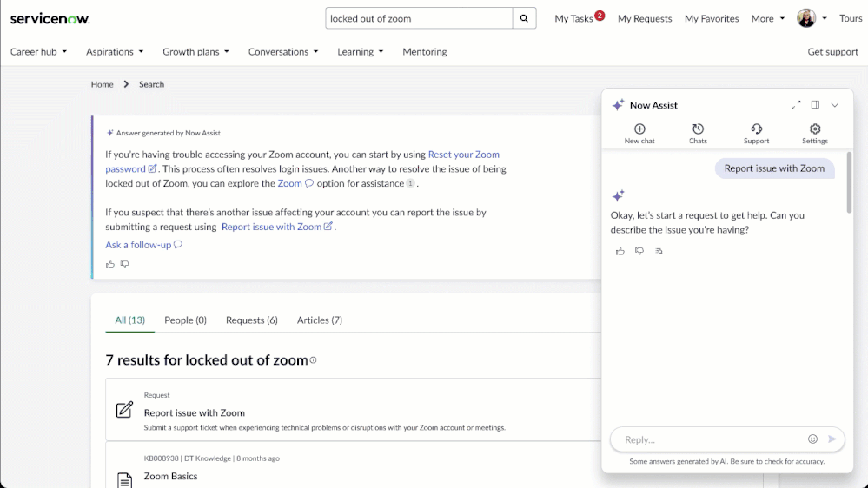The width and height of the screenshot is (868, 488).
Task: Select the Requests (6) tab
Action: (x=251, y=320)
